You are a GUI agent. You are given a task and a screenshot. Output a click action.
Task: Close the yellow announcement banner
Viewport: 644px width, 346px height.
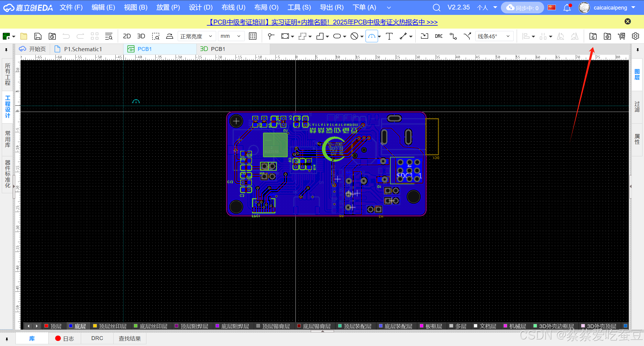(x=628, y=21)
